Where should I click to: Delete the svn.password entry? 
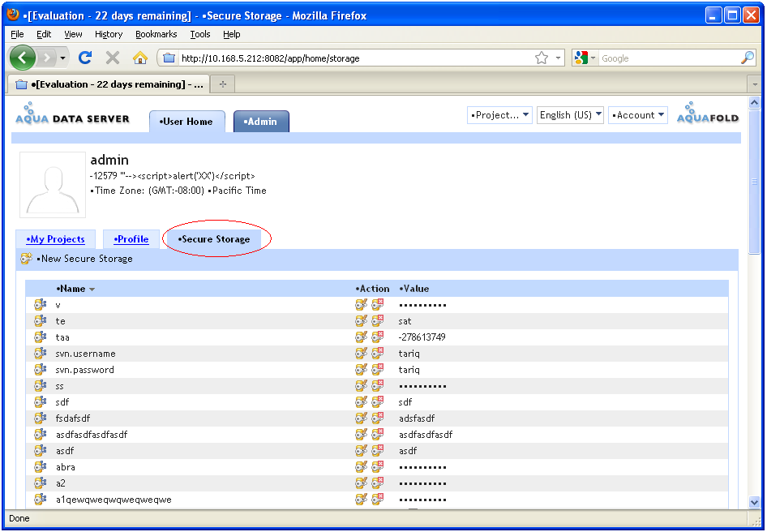(x=377, y=370)
